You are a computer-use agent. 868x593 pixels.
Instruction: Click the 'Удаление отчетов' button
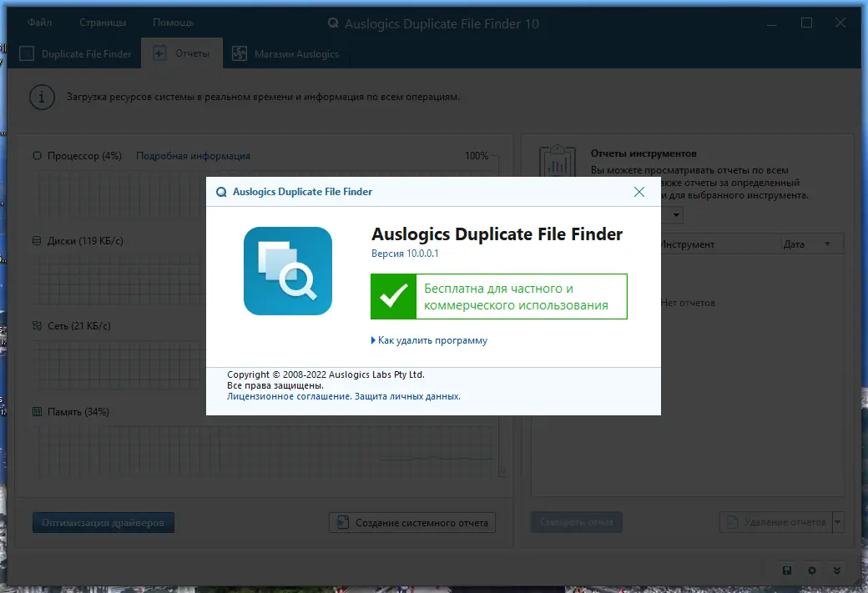tap(775, 522)
